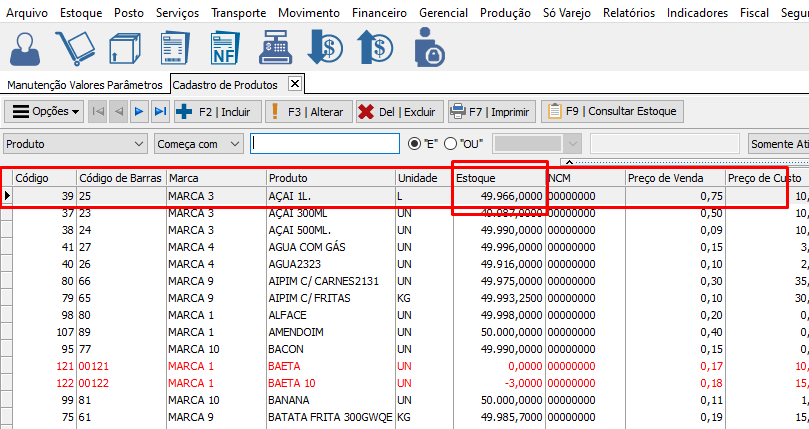Switch to Manutenção Valores Parâmetros tab
Viewport: 809px width, 429px height.
(x=84, y=85)
